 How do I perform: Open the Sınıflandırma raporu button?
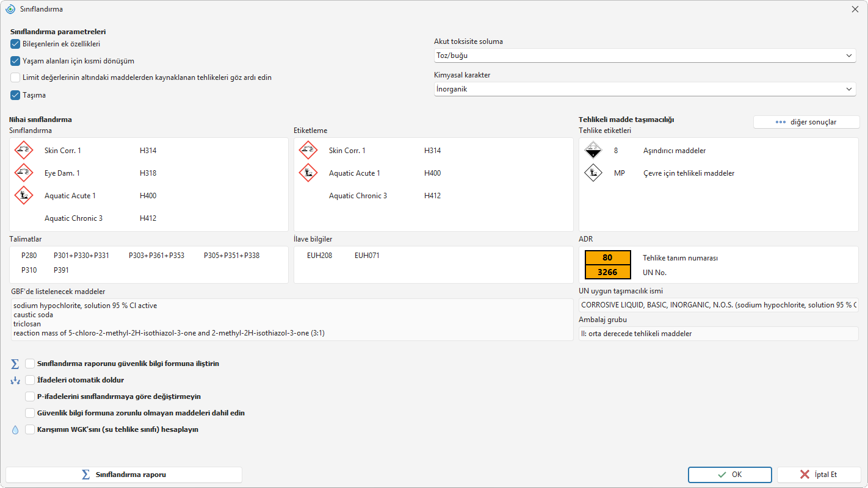click(124, 475)
